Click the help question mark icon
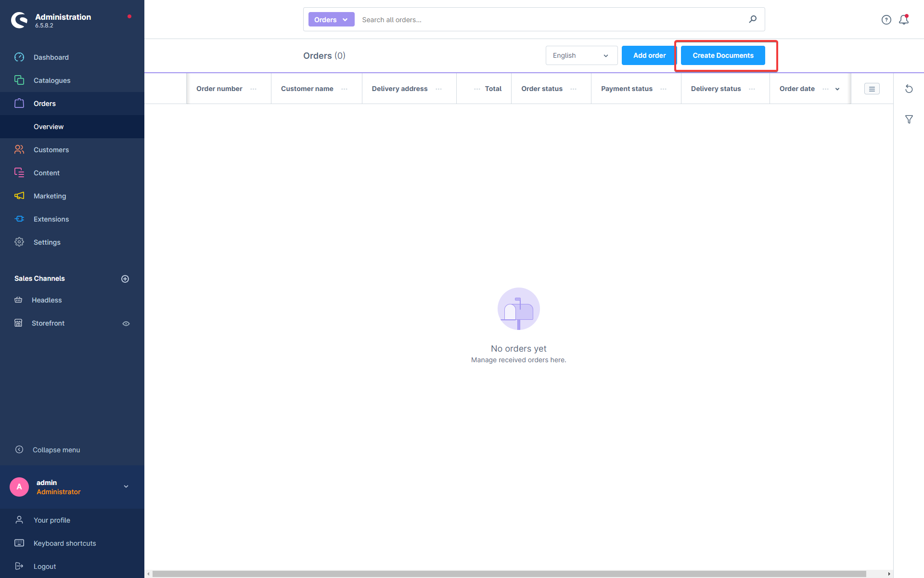The width and height of the screenshot is (924, 578). click(x=886, y=20)
